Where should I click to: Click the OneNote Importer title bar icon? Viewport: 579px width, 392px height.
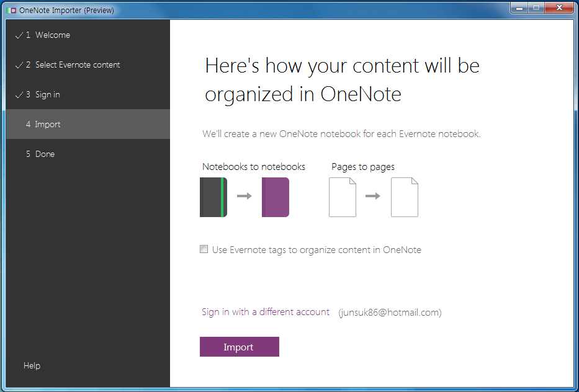[12, 10]
